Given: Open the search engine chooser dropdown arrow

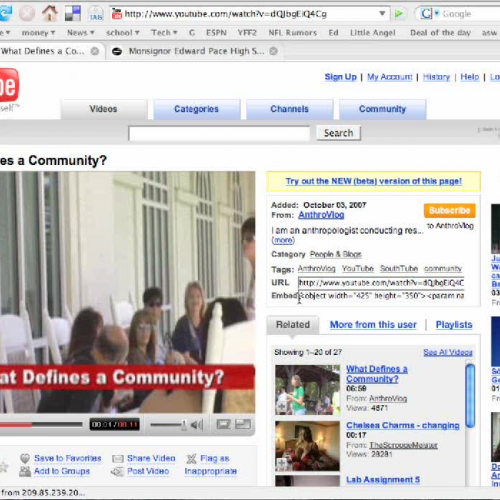Looking at the screenshot, I should (437, 14).
